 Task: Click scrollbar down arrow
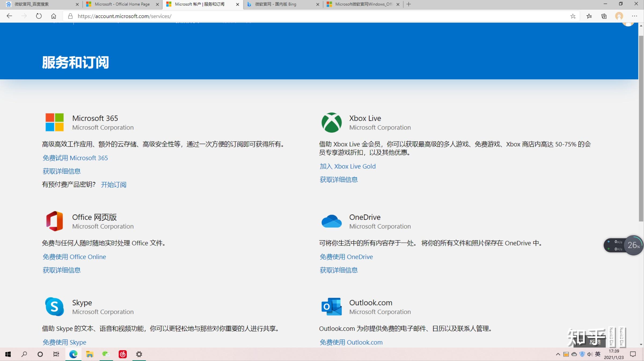[x=641, y=344]
